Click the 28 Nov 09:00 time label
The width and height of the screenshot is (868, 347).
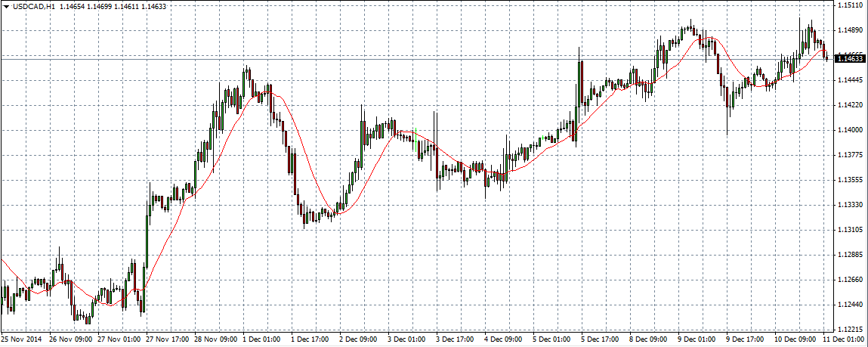[x=215, y=340]
